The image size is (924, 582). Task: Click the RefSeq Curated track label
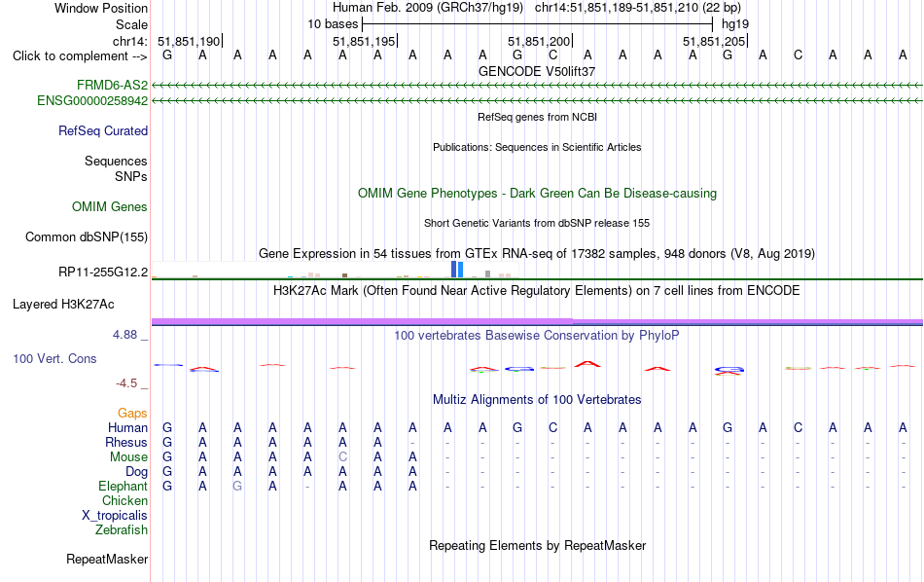[103, 131]
